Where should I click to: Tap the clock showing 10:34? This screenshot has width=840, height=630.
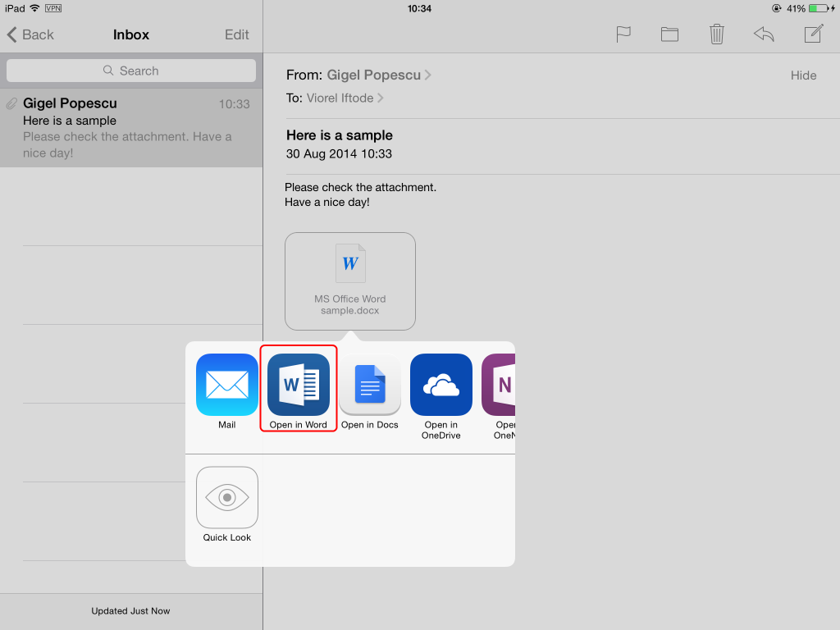(x=419, y=8)
